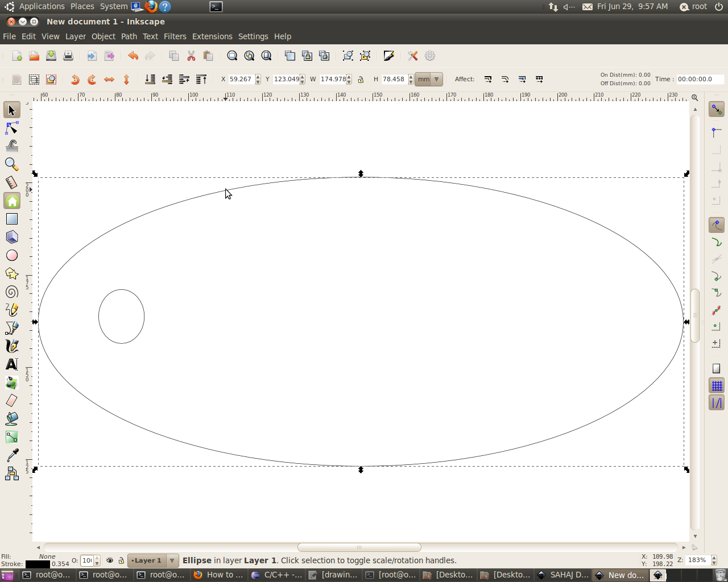
Task: Toggle the Layer 1 lock icon
Action: click(x=121, y=560)
